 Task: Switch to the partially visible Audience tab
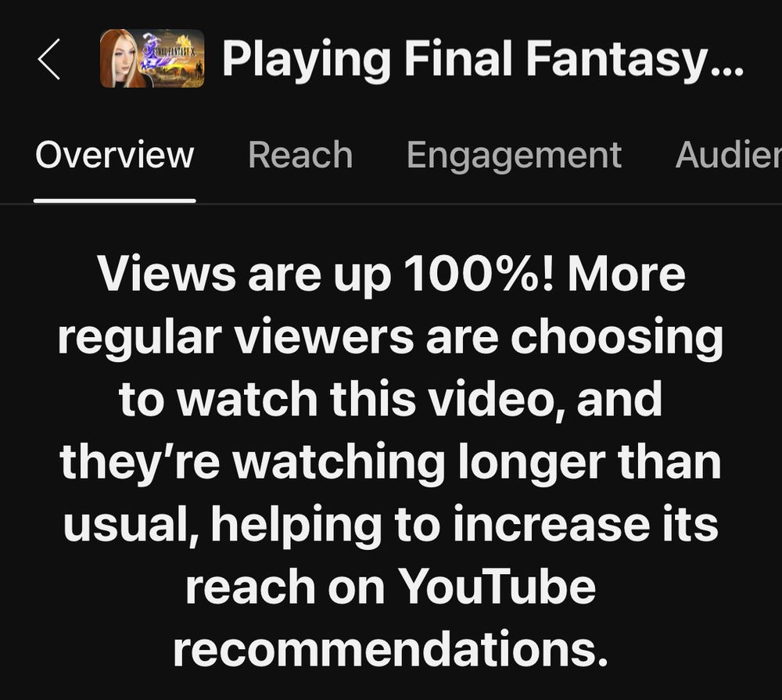(x=728, y=155)
